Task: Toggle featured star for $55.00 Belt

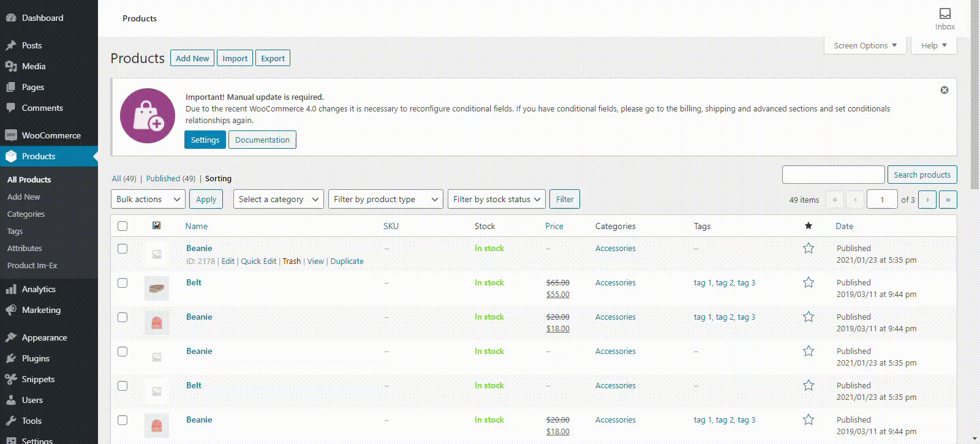Action: click(x=809, y=282)
